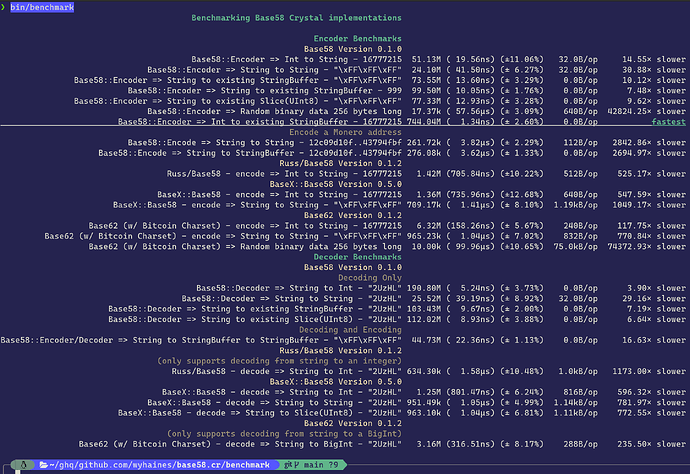Click the 6.32M iterations value
The height and width of the screenshot is (474, 690).
[x=429, y=225]
